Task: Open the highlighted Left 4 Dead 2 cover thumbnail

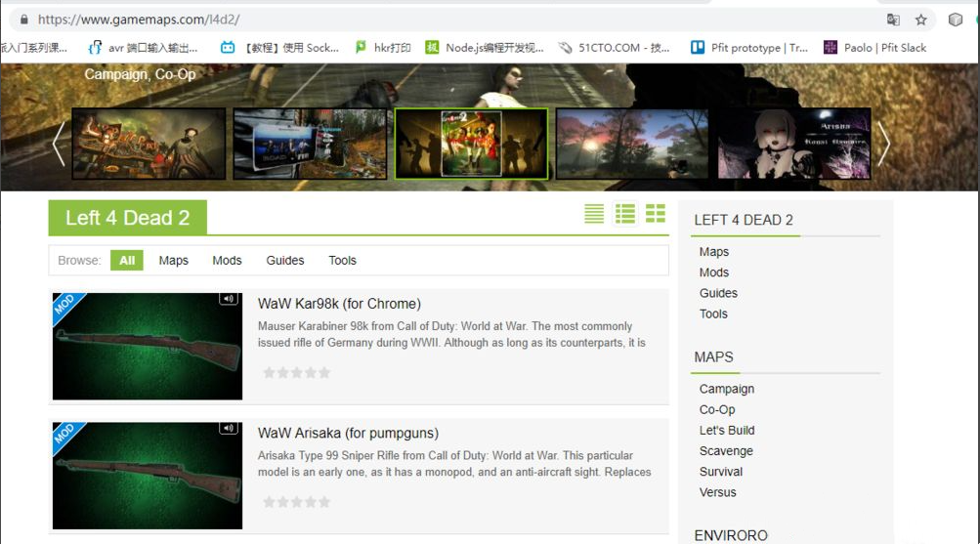Action: pyautogui.click(x=471, y=144)
